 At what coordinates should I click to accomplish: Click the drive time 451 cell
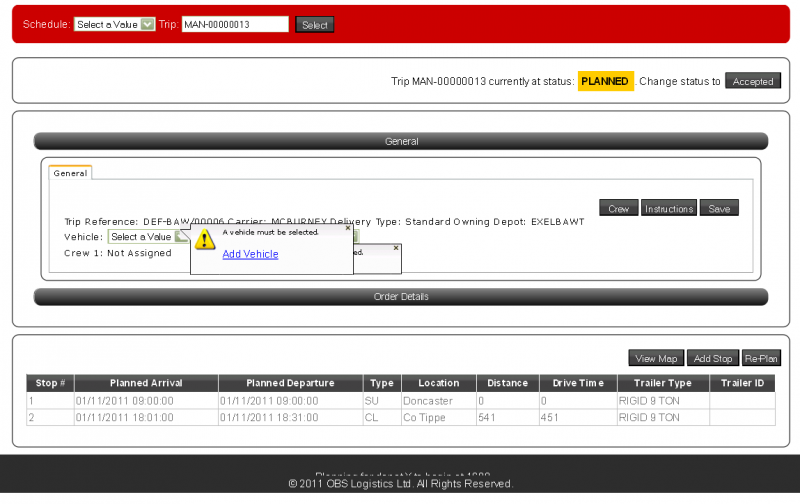578,417
